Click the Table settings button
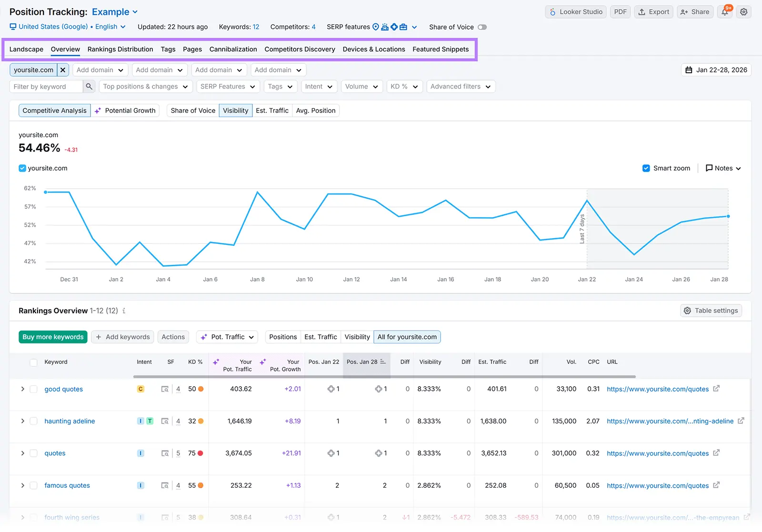Viewport: 762px width, 532px height. tap(711, 311)
